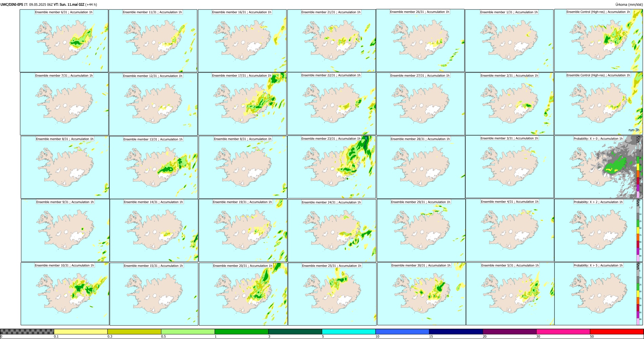Click the 'Ensemble member 14/31 ; Accumulation 1h' label
This screenshot has width=644, height=339.
pos(153,202)
